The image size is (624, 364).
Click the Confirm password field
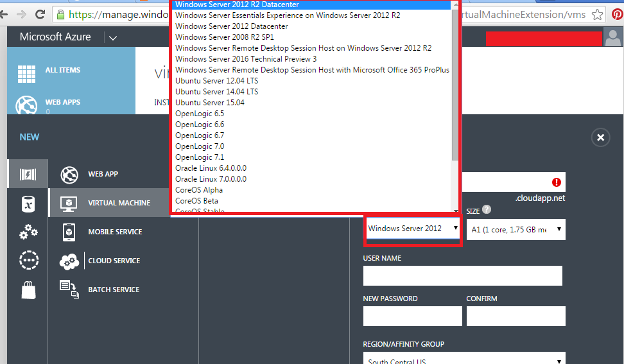[x=516, y=316]
